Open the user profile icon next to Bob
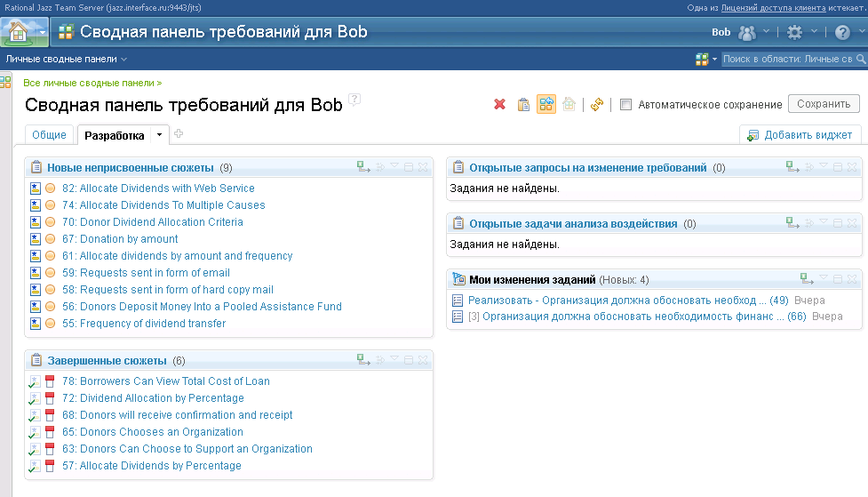The image size is (868, 497). tap(747, 33)
